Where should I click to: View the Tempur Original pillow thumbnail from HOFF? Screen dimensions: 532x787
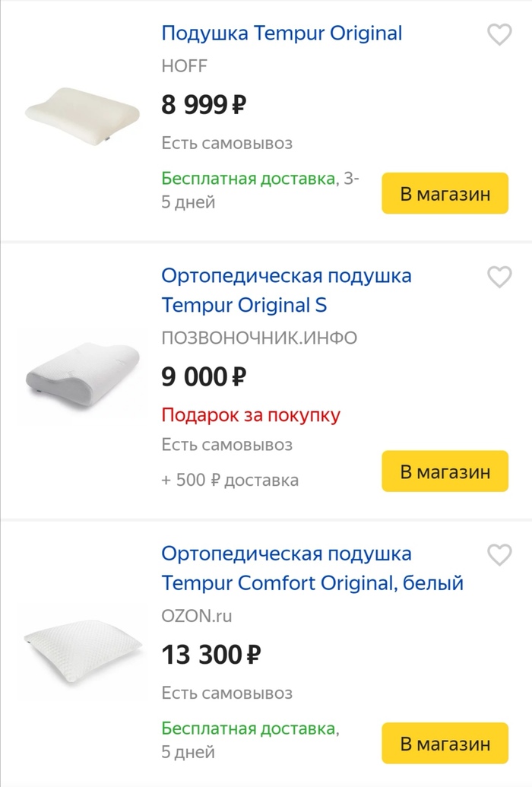[82, 115]
